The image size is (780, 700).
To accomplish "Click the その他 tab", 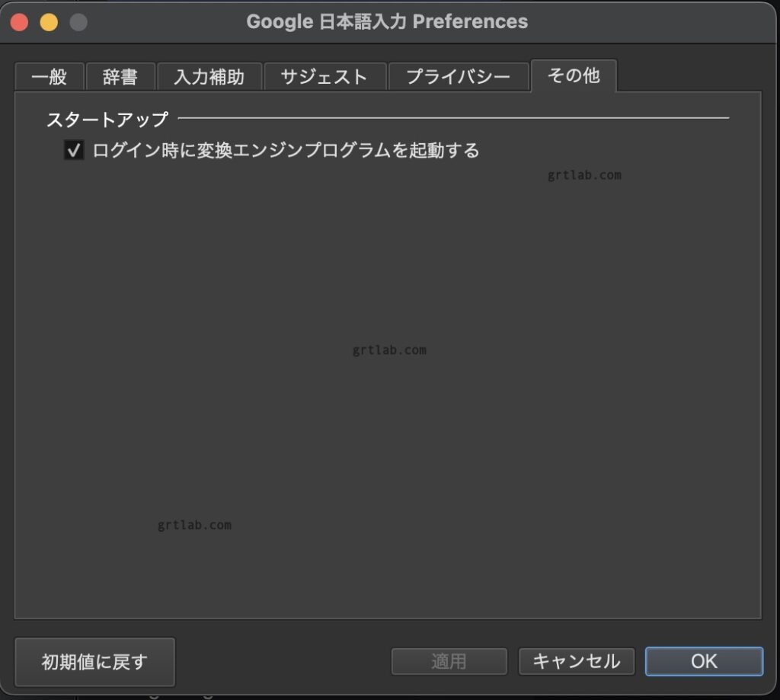I will [573, 75].
